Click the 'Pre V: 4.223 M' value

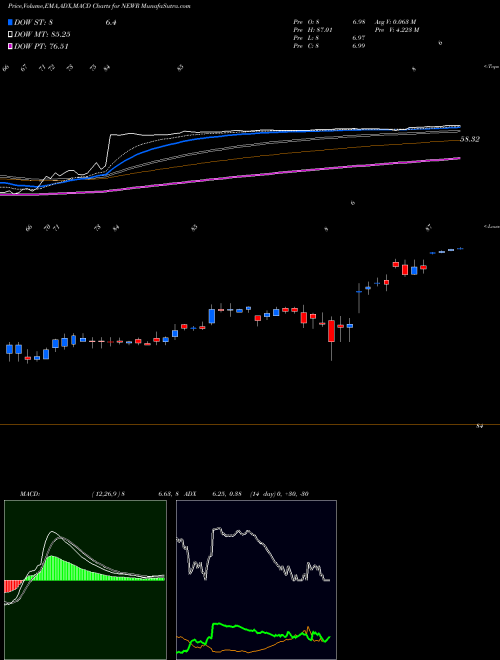(399, 30)
